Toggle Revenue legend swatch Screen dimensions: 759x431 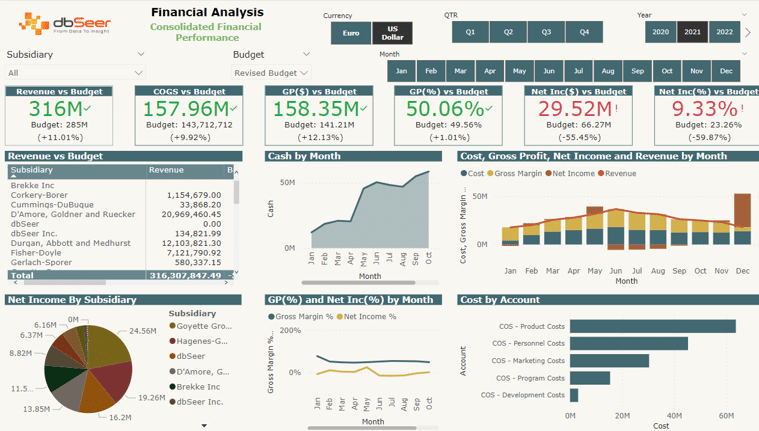pyautogui.click(x=601, y=173)
